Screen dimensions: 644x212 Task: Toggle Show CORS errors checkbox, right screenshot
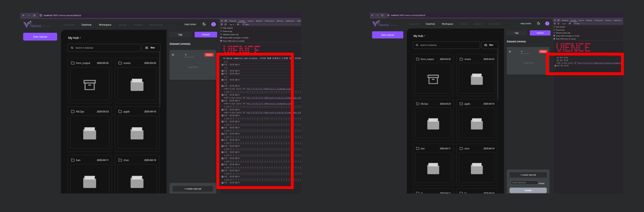click(554, 39)
